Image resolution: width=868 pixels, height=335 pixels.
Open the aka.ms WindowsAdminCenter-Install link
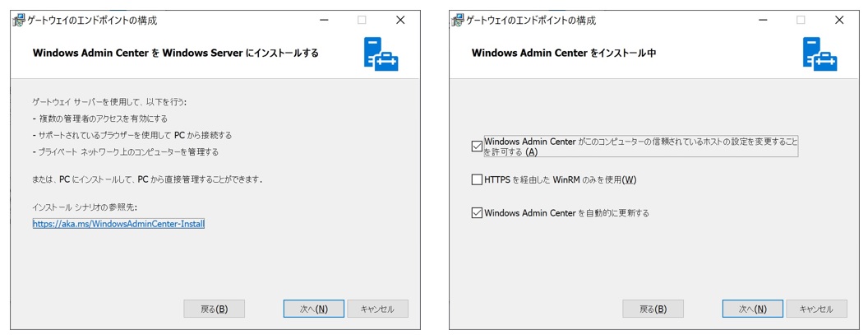pyautogui.click(x=118, y=223)
